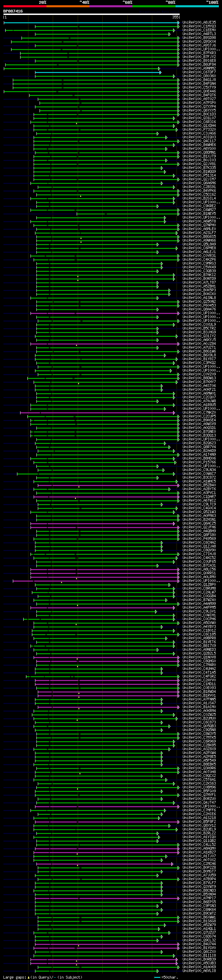
Task: Select the UniRef100_B4WHE6 label
Action: [199, 145]
